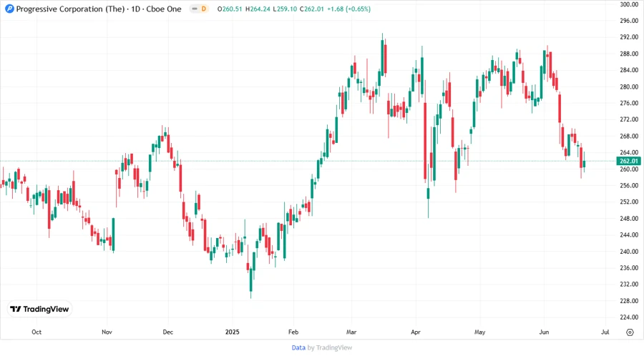Click the 272.00 price axis label
Viewport: 644px width, 356px height.
tap(629, 119)
